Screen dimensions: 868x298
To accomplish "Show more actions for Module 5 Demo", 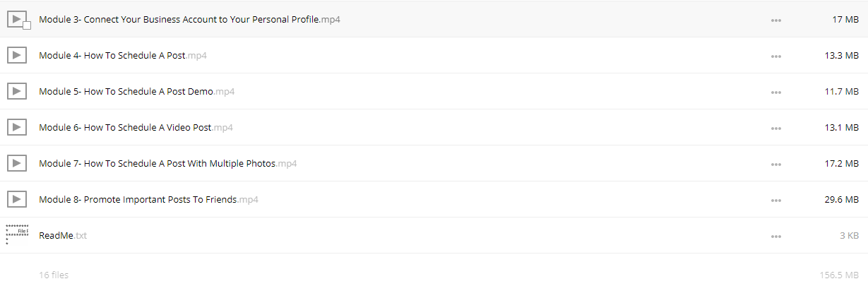I will coord(776,93).
